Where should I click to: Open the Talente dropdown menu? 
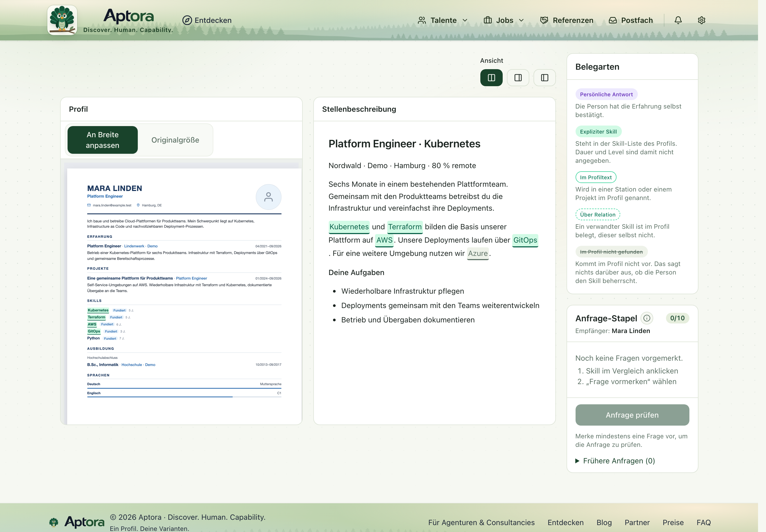[x=443, y=20]
